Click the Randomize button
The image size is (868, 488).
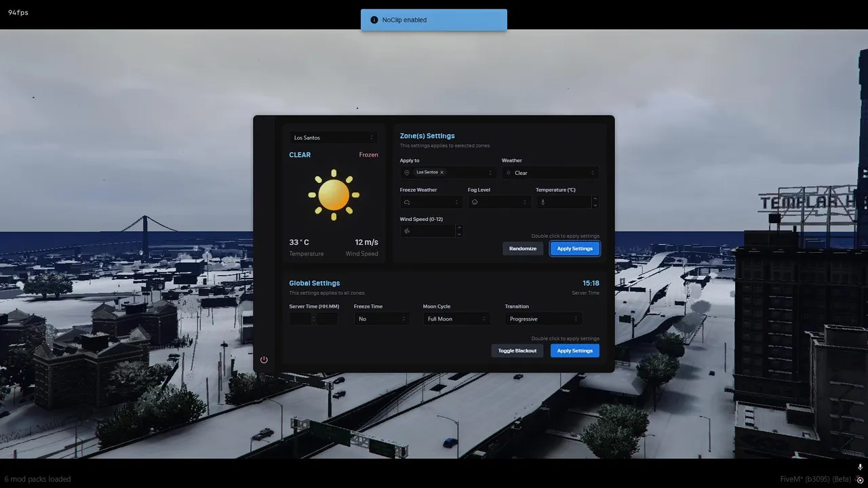tap(523, 249)
